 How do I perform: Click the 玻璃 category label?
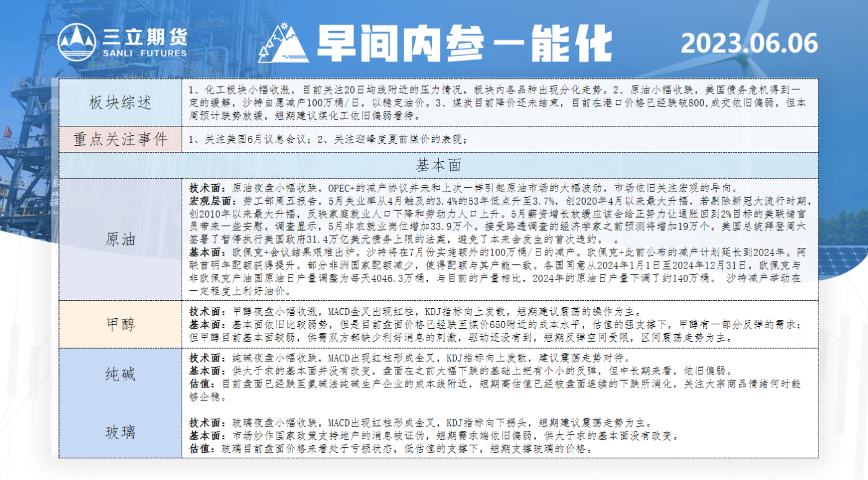point(120,432)
